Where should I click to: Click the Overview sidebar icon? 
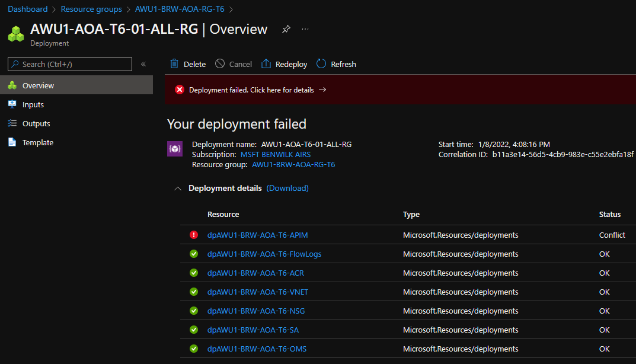coord(12,85)
